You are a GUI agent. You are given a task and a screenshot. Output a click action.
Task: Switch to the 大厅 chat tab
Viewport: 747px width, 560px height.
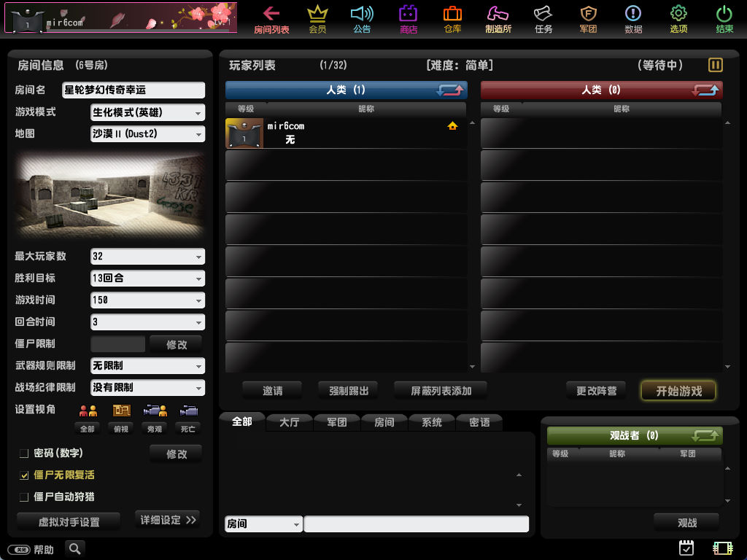(289, 422)
